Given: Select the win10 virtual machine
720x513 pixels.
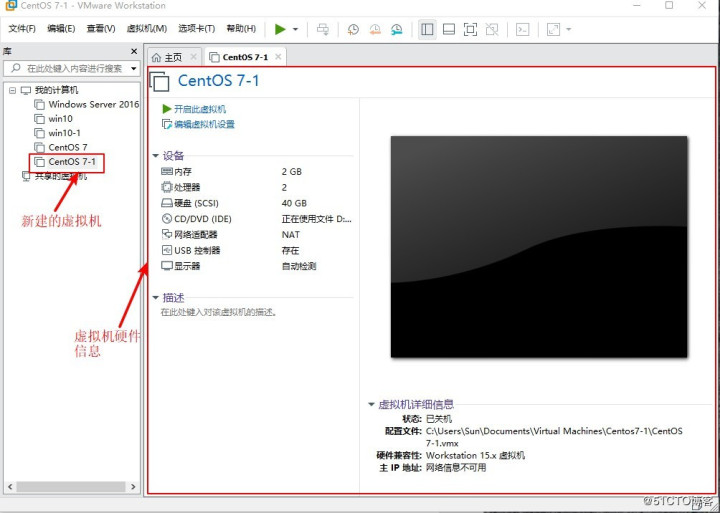Looking at the screenshot, I should tap(54, 118).
